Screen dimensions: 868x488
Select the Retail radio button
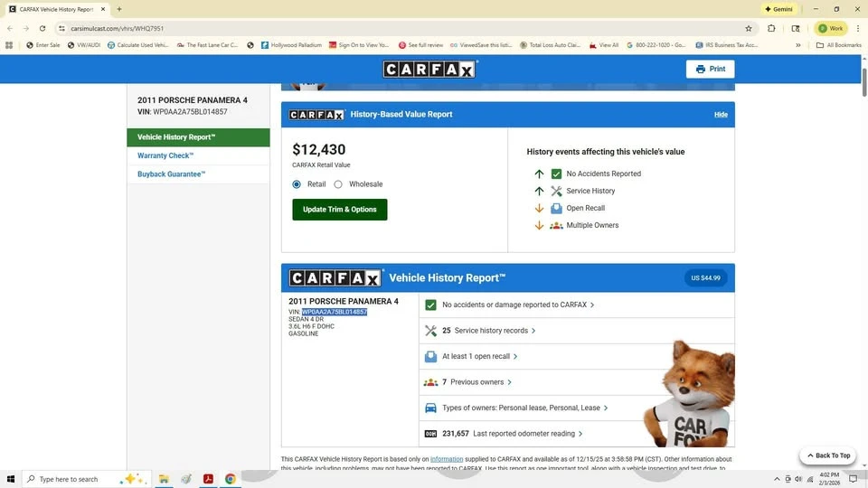pyautogui.click(x=297, y=184)
